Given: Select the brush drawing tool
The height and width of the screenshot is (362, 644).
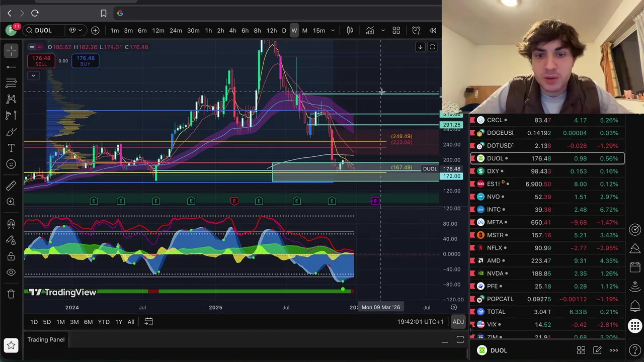Looking at the screenshot, I should tap(11, 132).
